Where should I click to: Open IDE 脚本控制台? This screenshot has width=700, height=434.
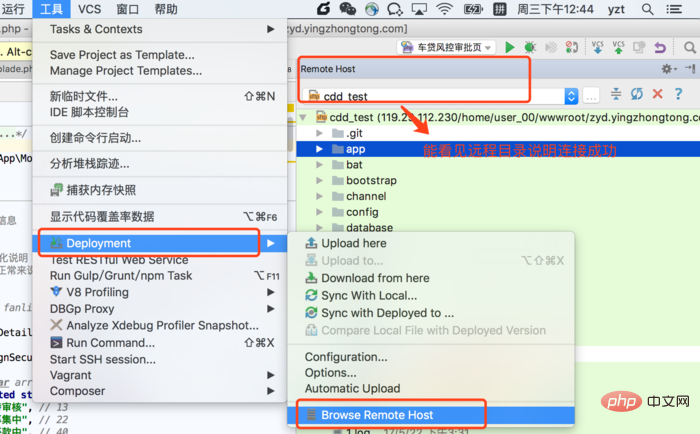pos(160,112)
